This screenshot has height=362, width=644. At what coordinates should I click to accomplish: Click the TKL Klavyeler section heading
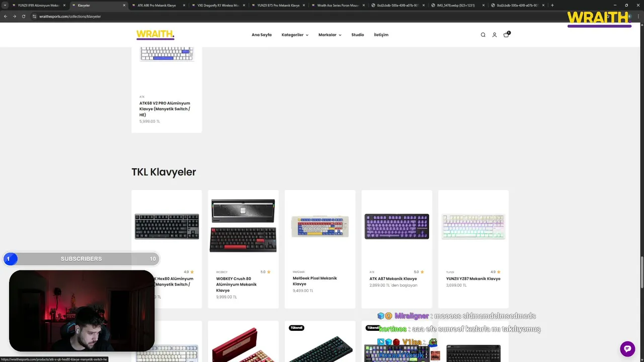[164, 172]
